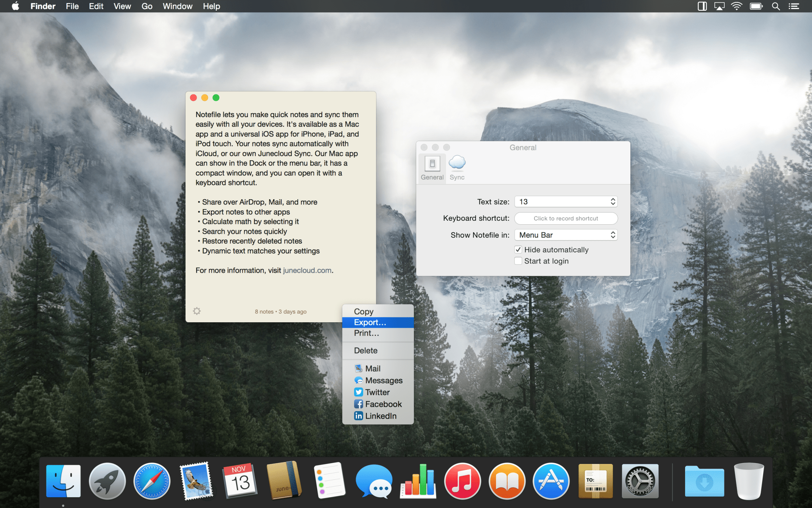The height and width of the screenshot is (508, 812).
Task: Share note via Facebook entry
Action: click(378, 404)
